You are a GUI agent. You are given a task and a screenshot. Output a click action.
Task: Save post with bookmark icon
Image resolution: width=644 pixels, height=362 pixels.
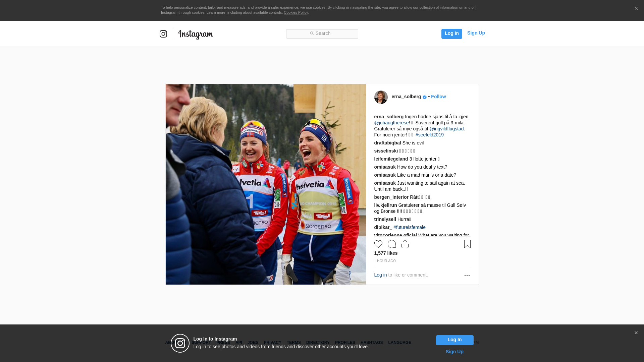(x=467, y=244)
